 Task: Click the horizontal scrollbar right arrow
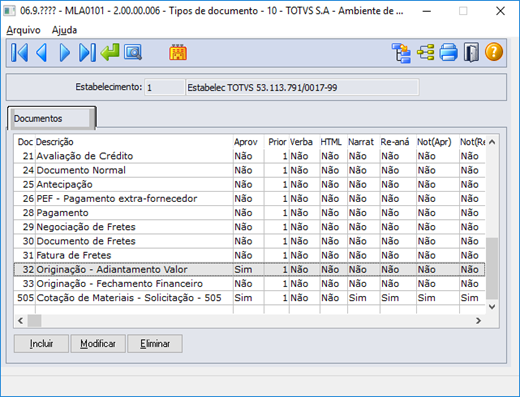(x=479, y=321)
